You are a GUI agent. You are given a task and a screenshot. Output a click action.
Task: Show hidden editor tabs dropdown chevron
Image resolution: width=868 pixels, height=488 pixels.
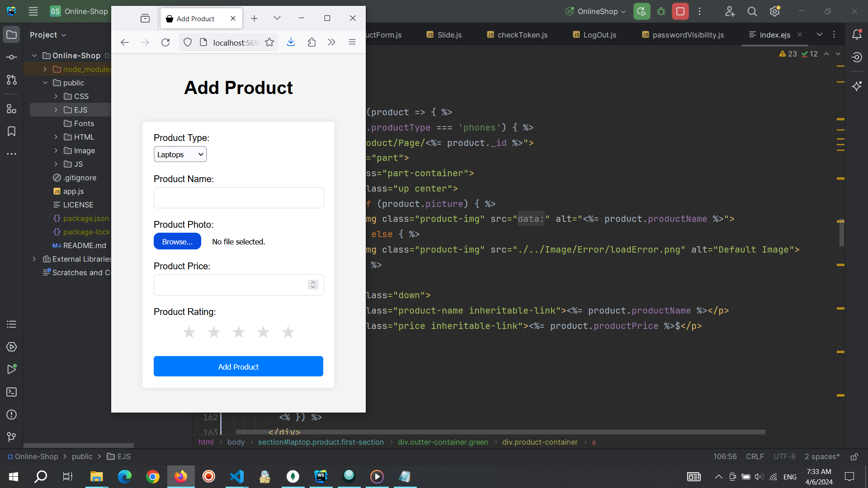819,35
